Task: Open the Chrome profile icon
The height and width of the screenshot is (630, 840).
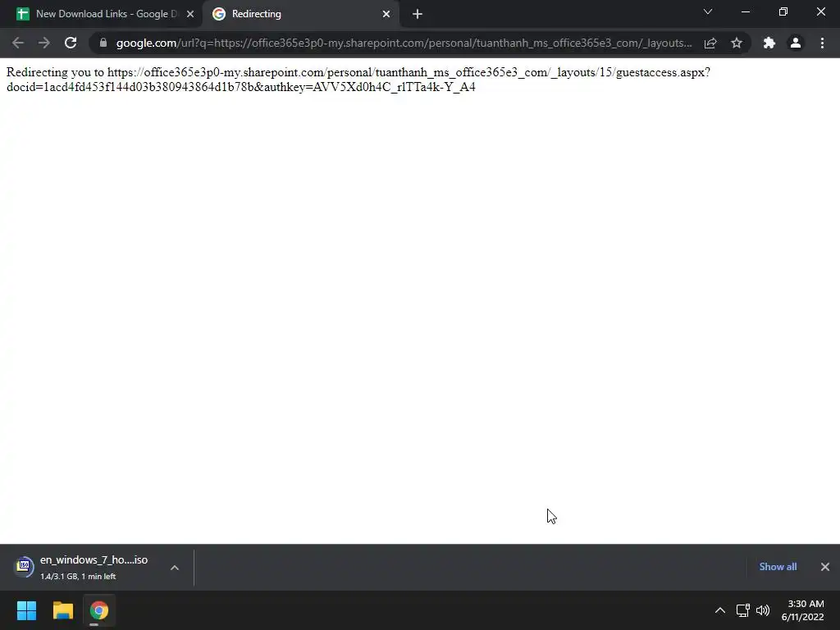Action: tap(796, 43)
